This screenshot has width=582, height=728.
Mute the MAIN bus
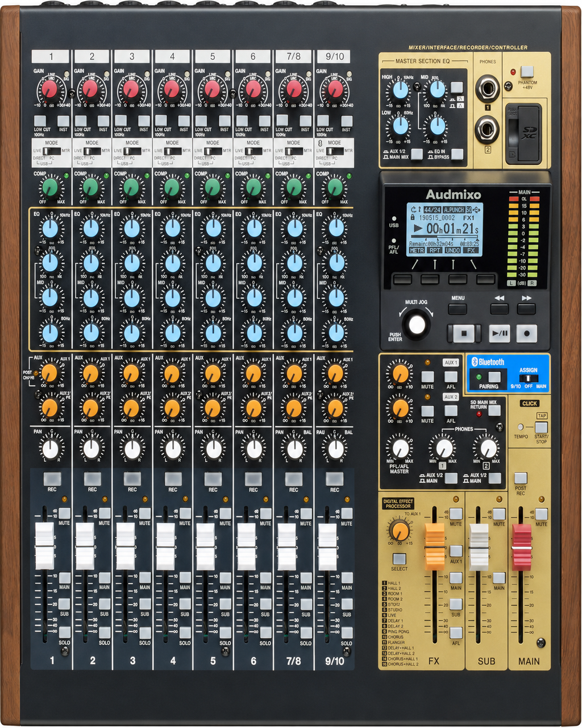[x=542, y=514]
